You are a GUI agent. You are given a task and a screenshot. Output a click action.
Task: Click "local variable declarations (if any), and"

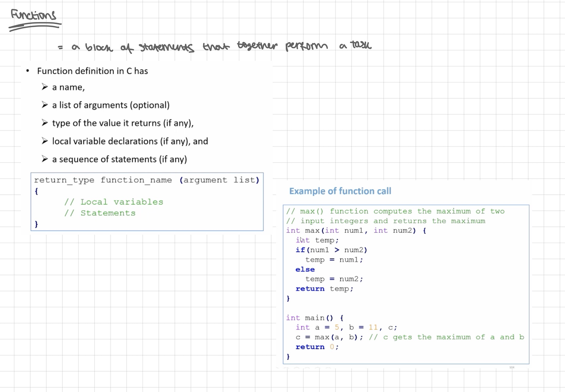tap(130, 141)
